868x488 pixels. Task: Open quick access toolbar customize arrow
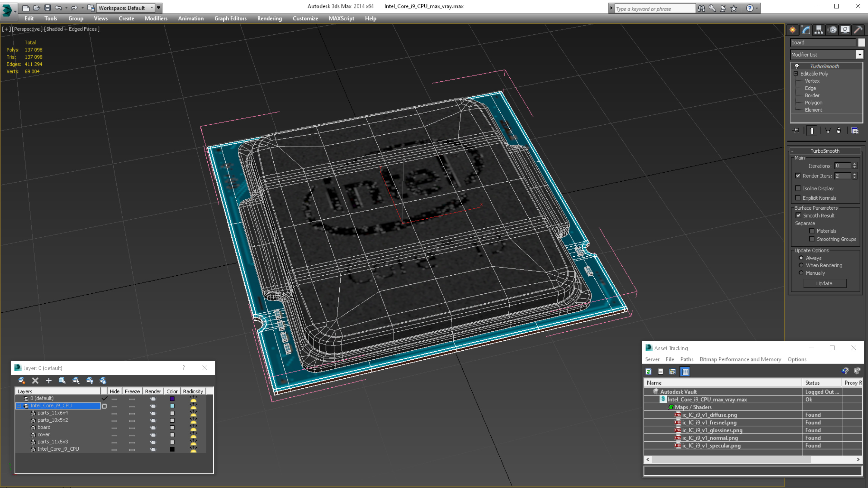tap(159, 8)
